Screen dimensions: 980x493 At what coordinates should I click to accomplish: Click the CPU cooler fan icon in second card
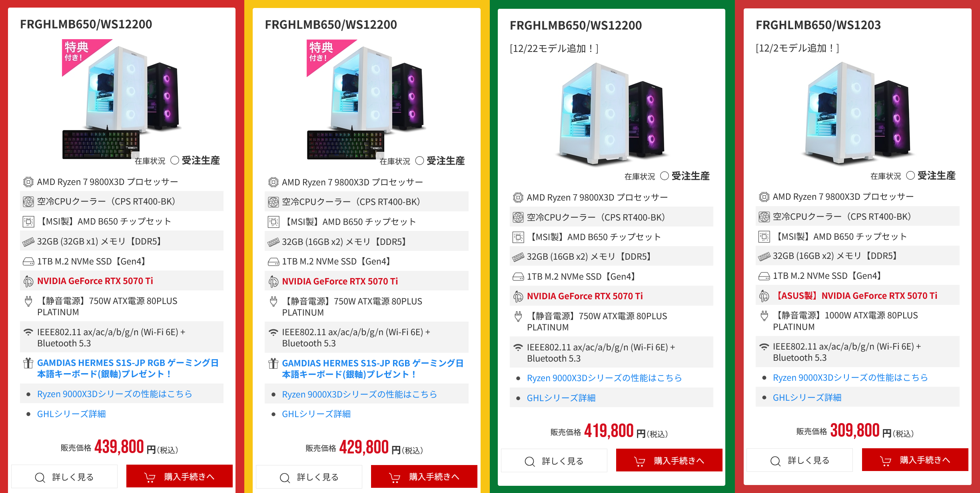click(273, 202)
